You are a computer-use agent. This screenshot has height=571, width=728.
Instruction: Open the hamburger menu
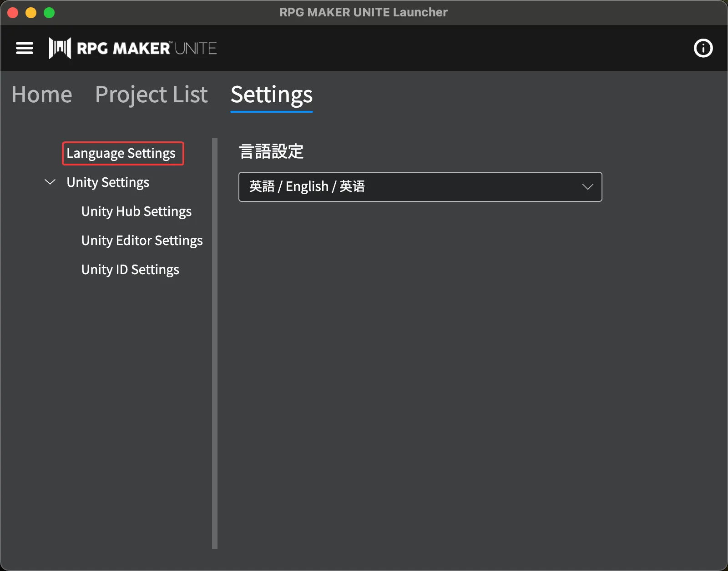click(x=25, y=48)
